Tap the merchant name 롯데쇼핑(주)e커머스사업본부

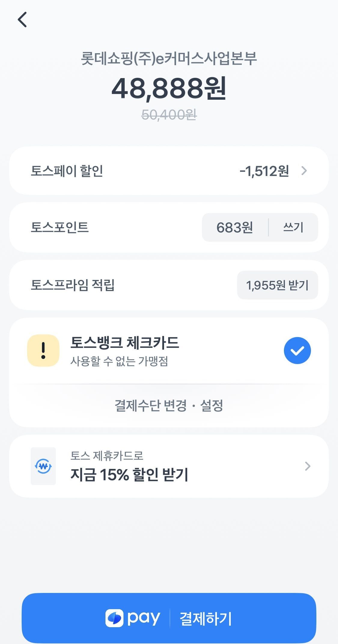tap(169, 59)
